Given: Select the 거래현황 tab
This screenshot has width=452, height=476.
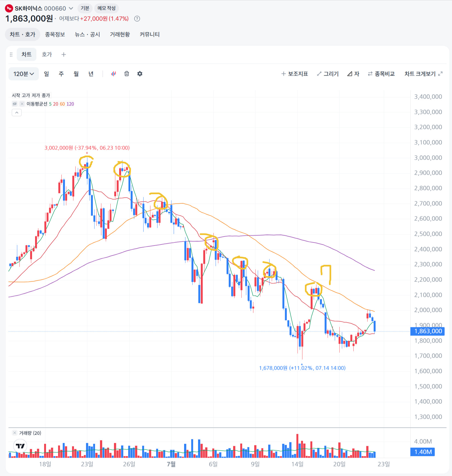Looking at the screenshot, I should [120, 35].
